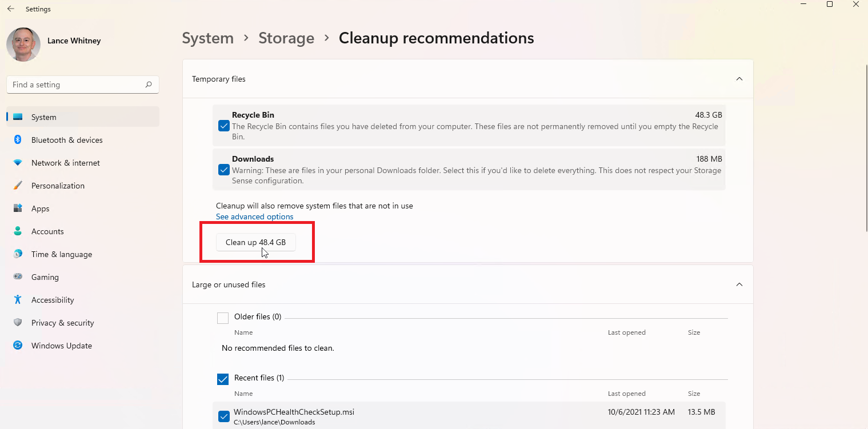Click the System monitor icon in sidebar
Viewport: 868px width, 429px height.
pos(18,117)
